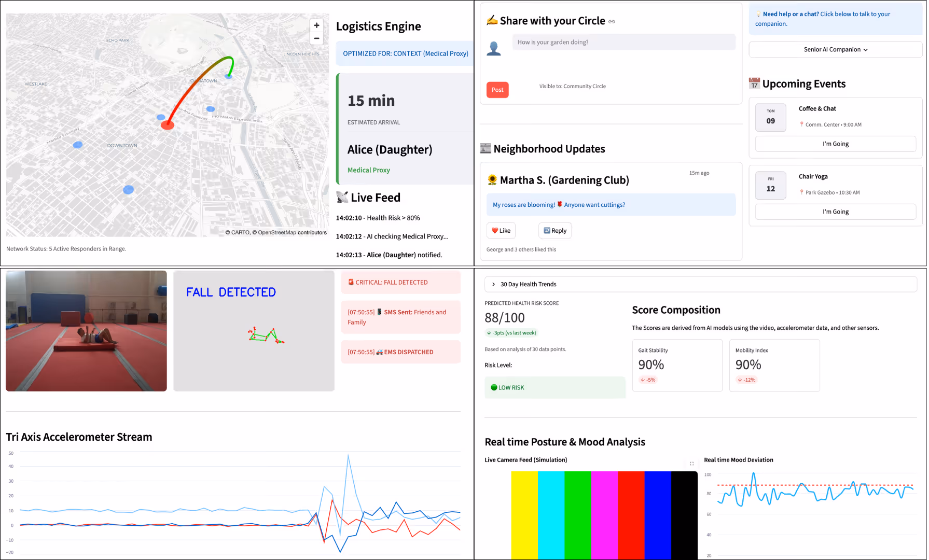929x560 pixels.
Task: Click the Real time Mood Deviation chart line
Action: [815, 491]
